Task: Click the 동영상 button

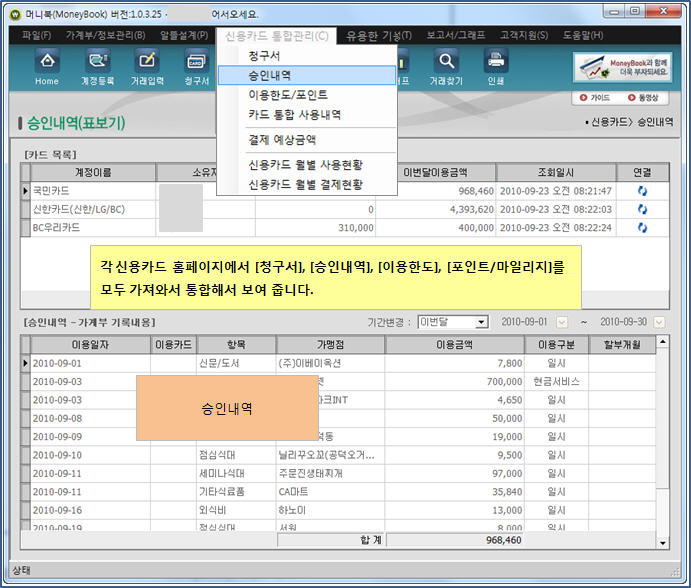Action: pyautogui.click(x=642, y=98)
